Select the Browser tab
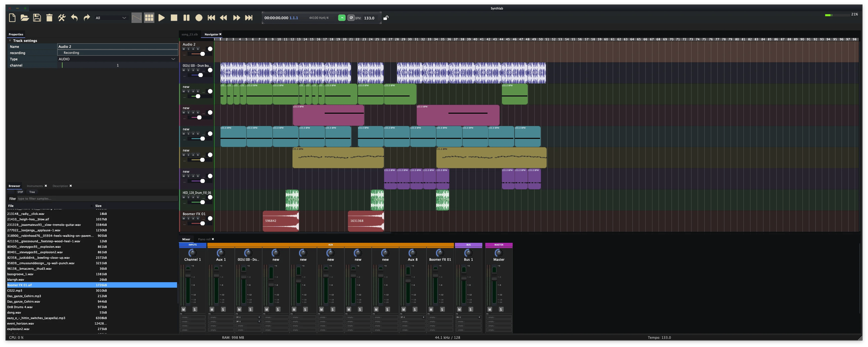The width and height of the screenshot is (868, 347). pos(14,186)
